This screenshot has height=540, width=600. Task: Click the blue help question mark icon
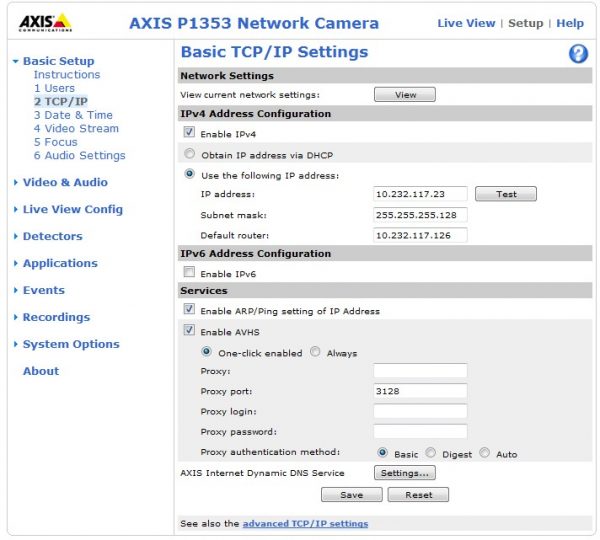(x=578, y=54)
